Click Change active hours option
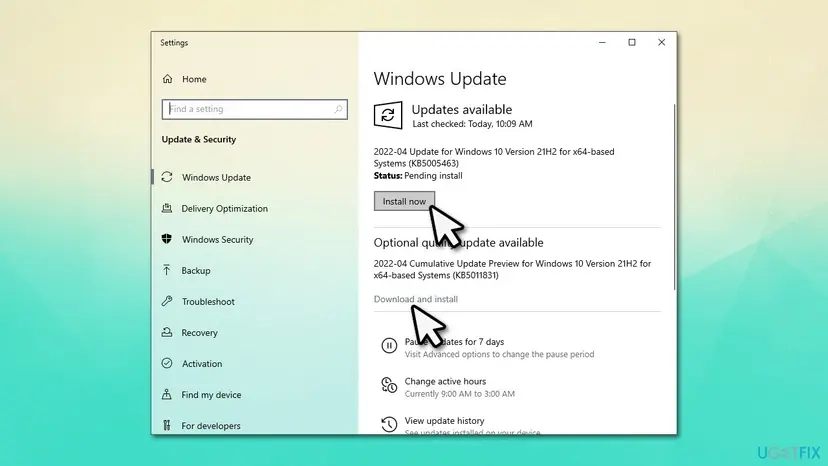This screenshot has height=466, width=828. pyautogui.click(x=445, y=381)
